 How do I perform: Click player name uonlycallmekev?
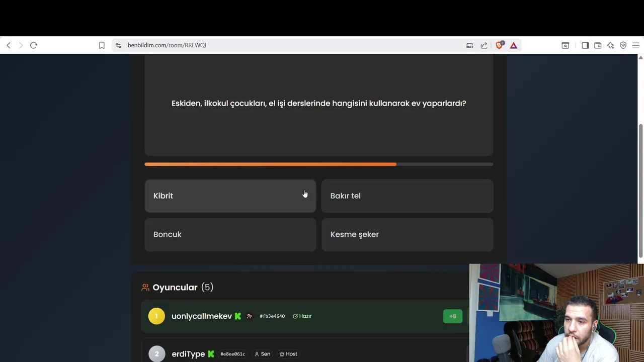pyautogui.click(x=202, y=316)
